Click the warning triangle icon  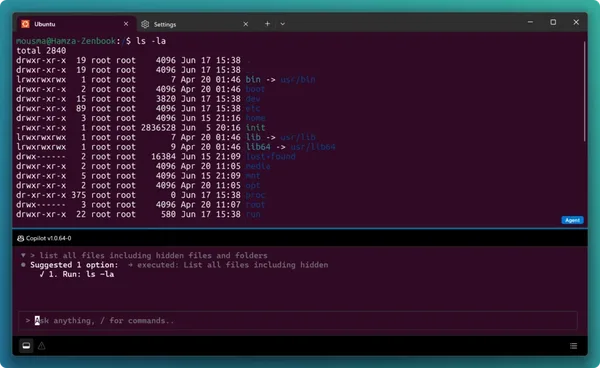tap(42, 346)
